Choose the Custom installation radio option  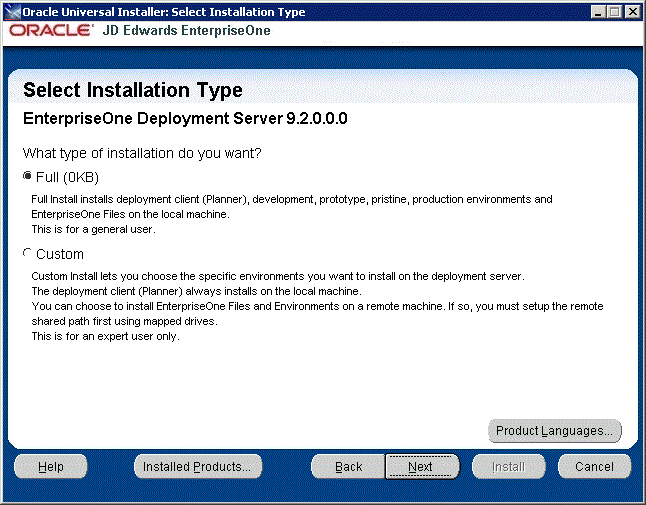[x=27, y=254]
